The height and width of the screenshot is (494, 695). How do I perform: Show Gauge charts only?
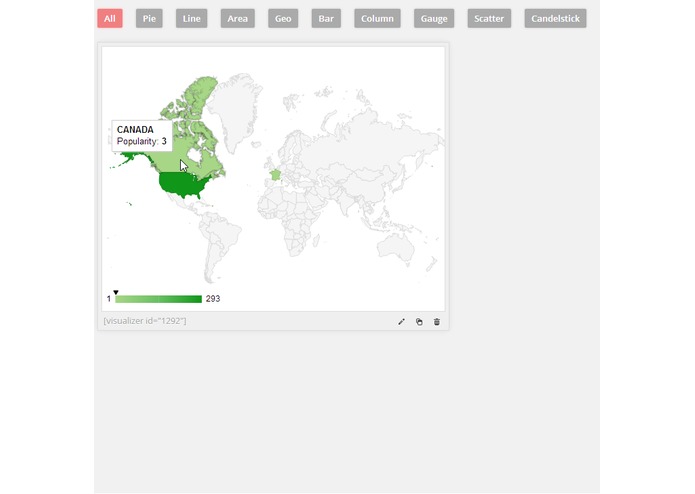click(x=434, y=19)
